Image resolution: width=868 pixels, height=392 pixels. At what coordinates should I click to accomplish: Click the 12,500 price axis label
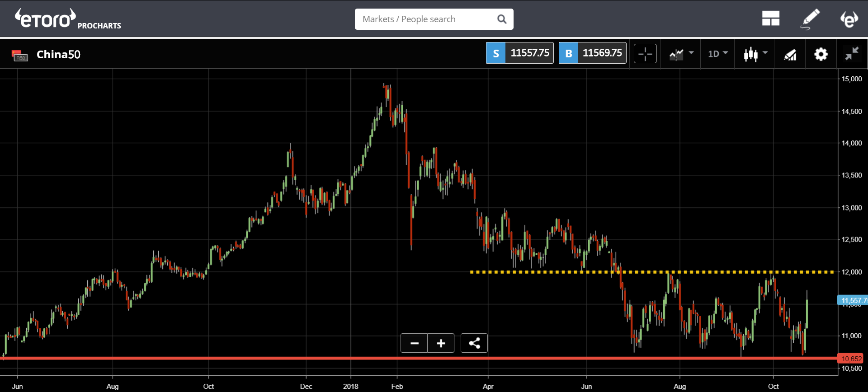(852, 239)
